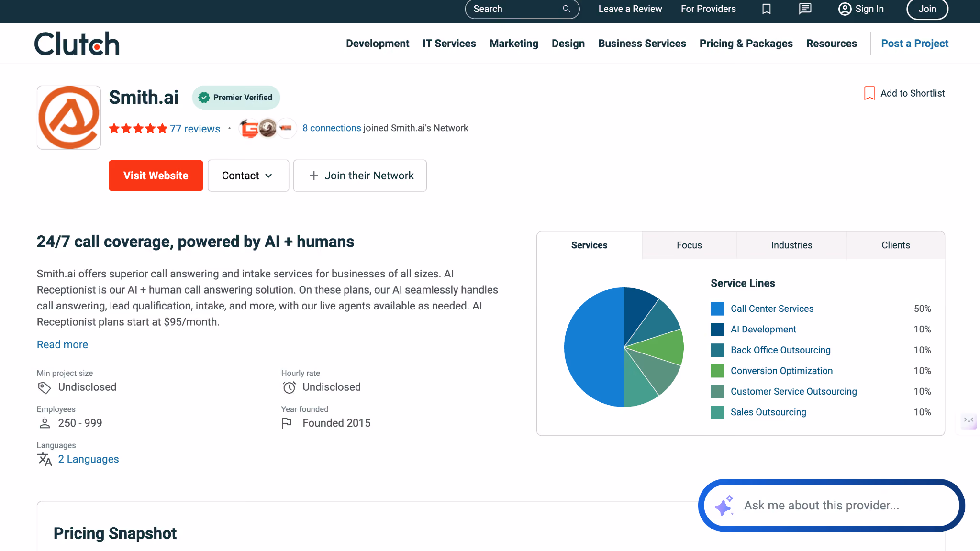This screenshot has height=551, width=980.
Task: Open the 2 Languages link
Action: pos(89,459)
